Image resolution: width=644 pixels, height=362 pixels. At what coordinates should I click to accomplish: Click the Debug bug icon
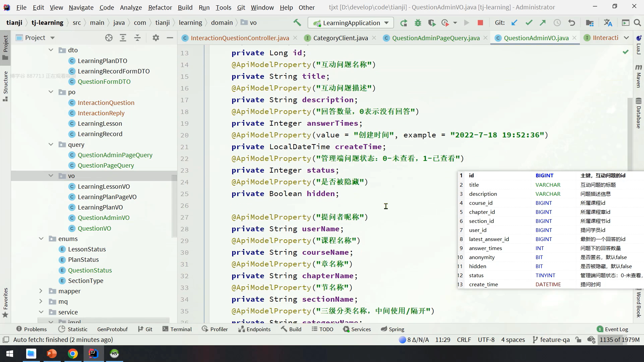click(418, 23)
